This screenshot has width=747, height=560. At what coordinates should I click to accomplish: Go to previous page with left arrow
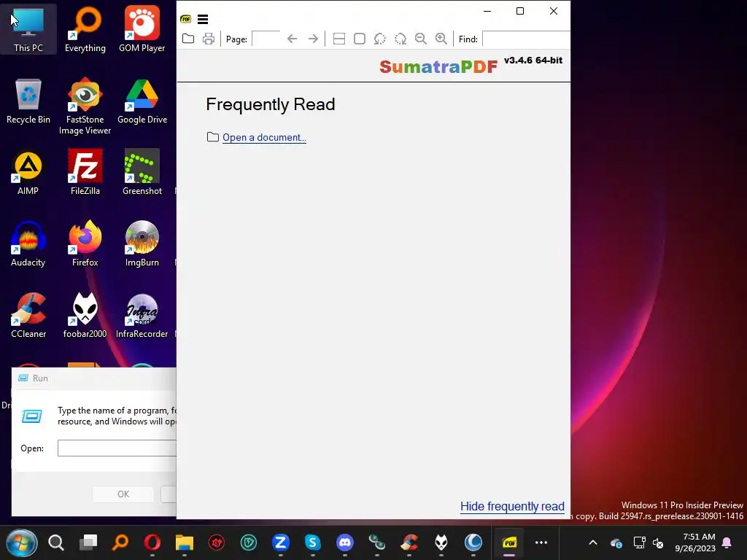[x=292, y=39]
